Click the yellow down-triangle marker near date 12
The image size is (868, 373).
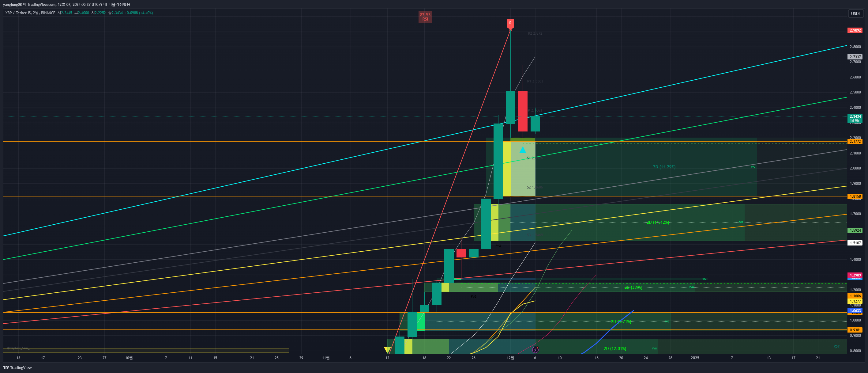pyautogui.click(x=387, y=350)
